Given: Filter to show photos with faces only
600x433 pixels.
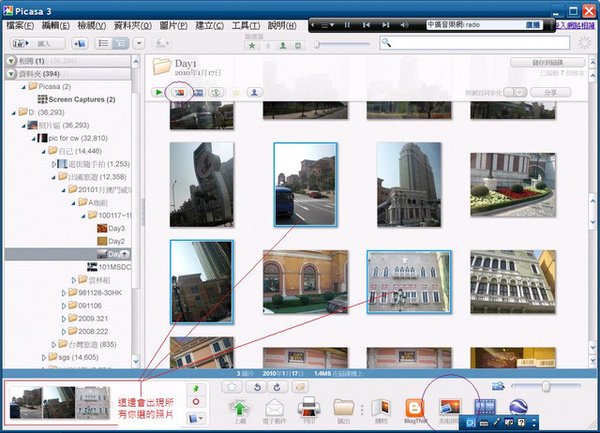Looking at the screenshot, I should (283, 46).
